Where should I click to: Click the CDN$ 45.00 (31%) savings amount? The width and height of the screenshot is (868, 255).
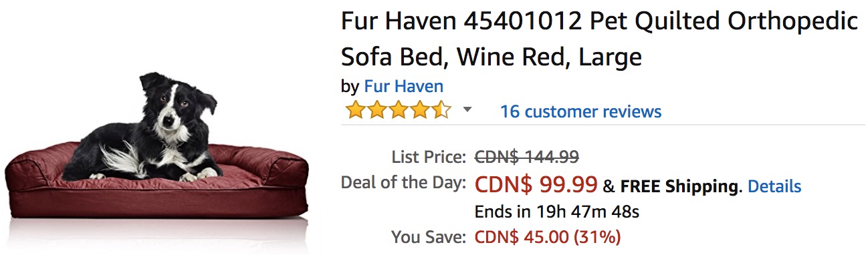pyautogui.click(x=547, y=236)
